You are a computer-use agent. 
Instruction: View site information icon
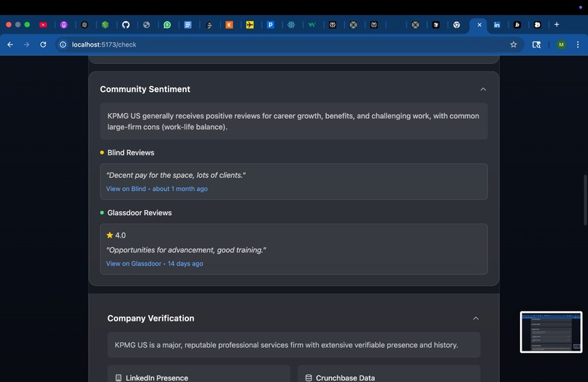(63, 44)
